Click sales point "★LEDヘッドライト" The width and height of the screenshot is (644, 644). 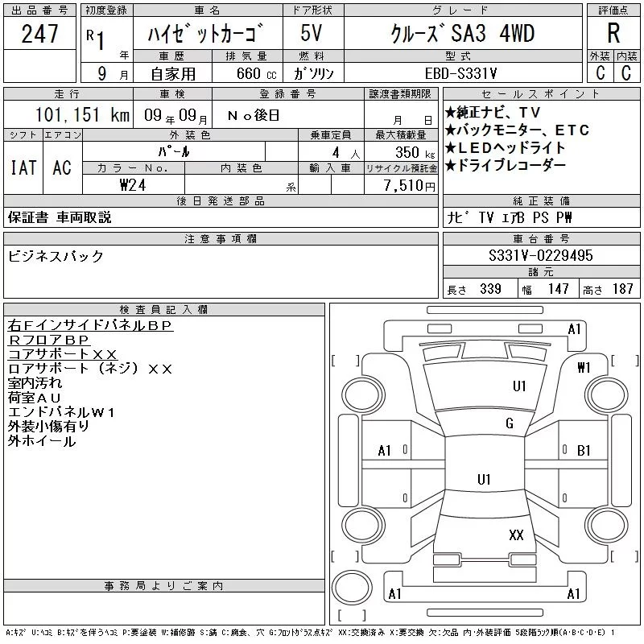(506, 147)
